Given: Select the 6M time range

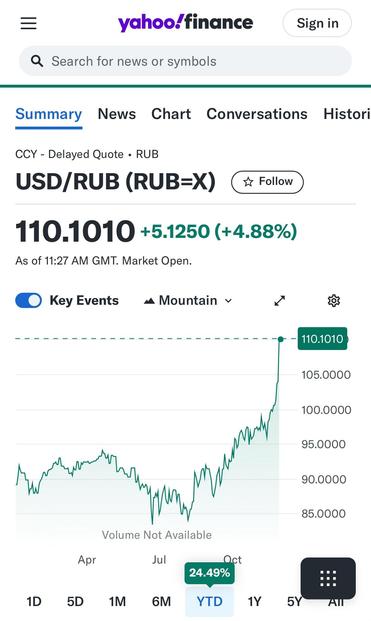Looking at the screenshot, I should (162, 602).
